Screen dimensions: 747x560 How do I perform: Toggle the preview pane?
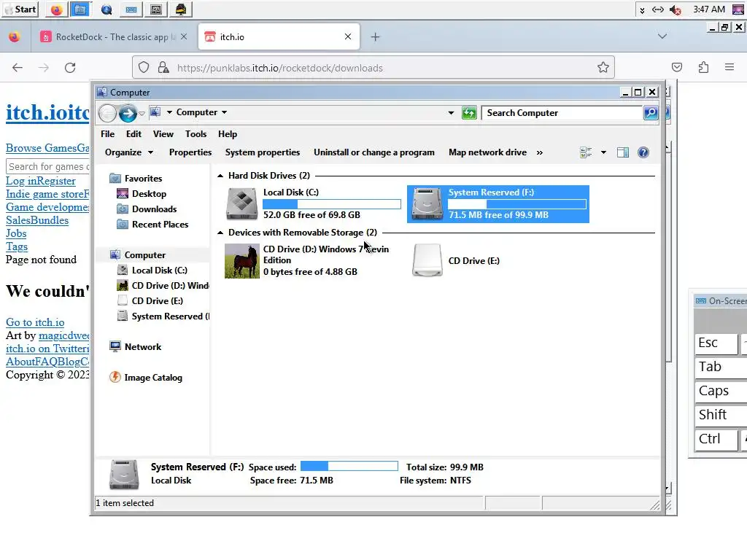pyautogui.click(x=623, y=152)
